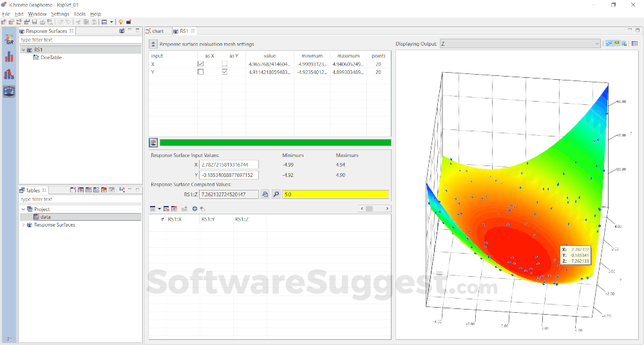Click the points cell for input X
Screen dimensions: 644x345
click(x=378, y=64)
